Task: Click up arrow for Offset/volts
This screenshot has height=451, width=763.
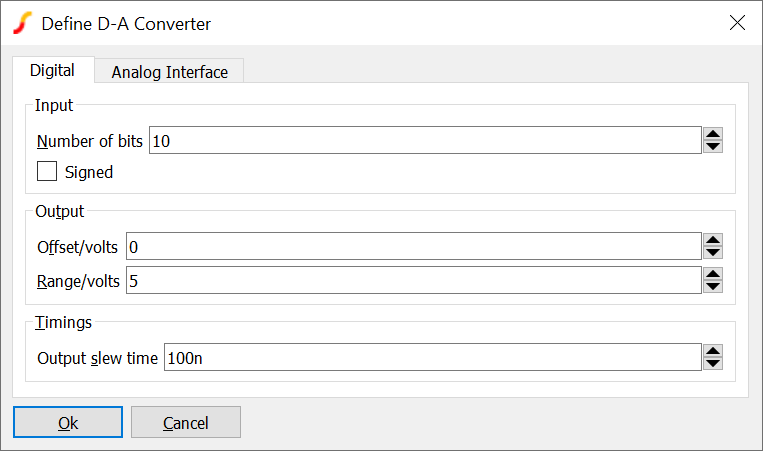Action: (x=713, y=239)
